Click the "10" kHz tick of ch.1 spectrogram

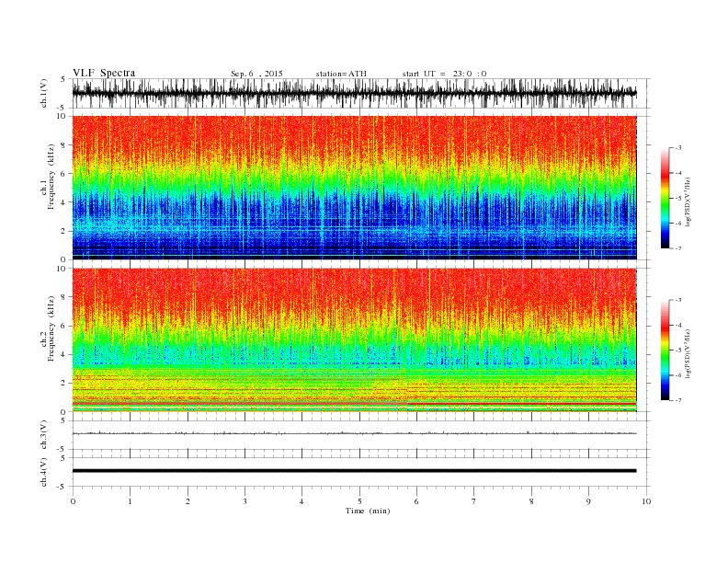click(62, 116)
